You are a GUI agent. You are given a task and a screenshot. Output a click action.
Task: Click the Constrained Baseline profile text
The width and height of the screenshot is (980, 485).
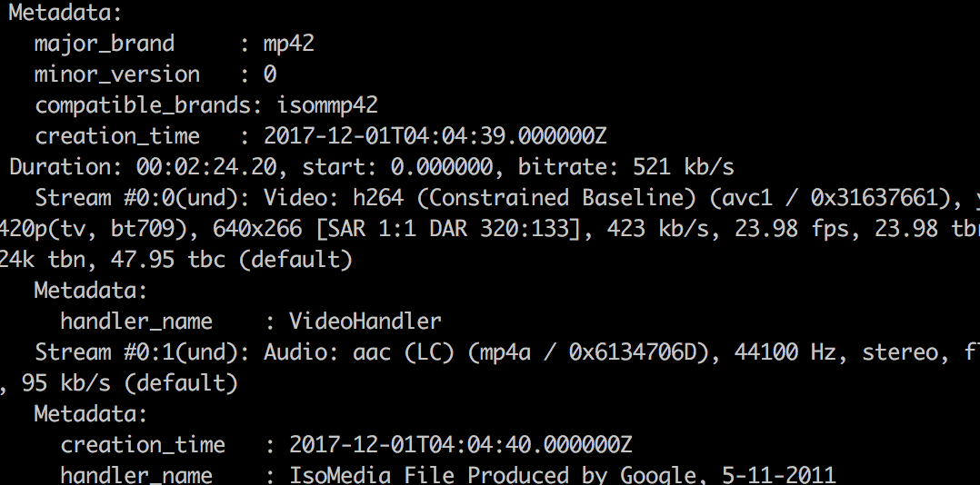(557, 198)
